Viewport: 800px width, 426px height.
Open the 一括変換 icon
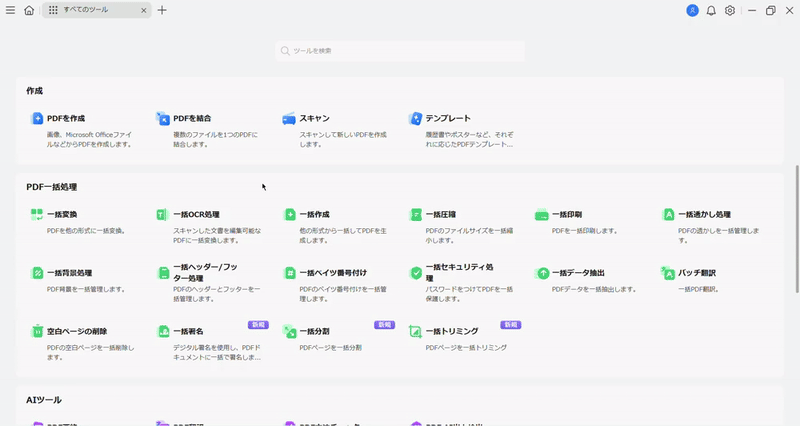point(37,215)
